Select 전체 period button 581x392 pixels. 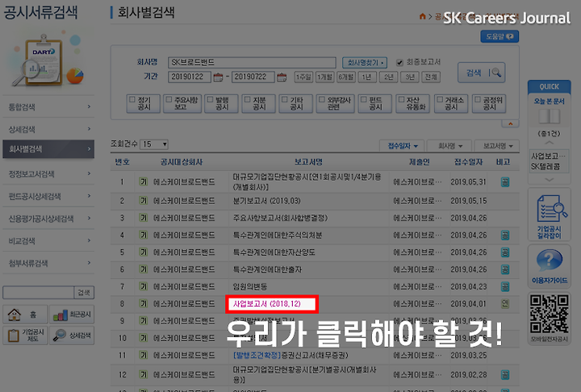pyautogui.click(x=431, y=77)
